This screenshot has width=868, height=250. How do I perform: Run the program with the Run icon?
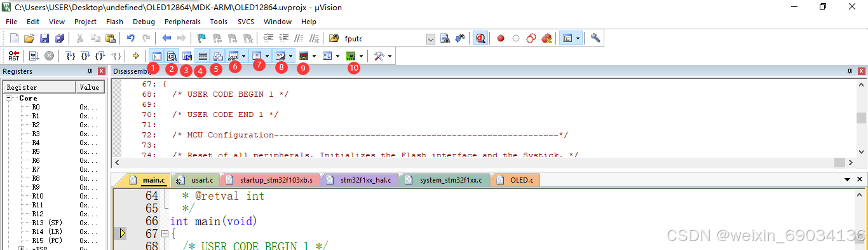(x=34, y=56)
